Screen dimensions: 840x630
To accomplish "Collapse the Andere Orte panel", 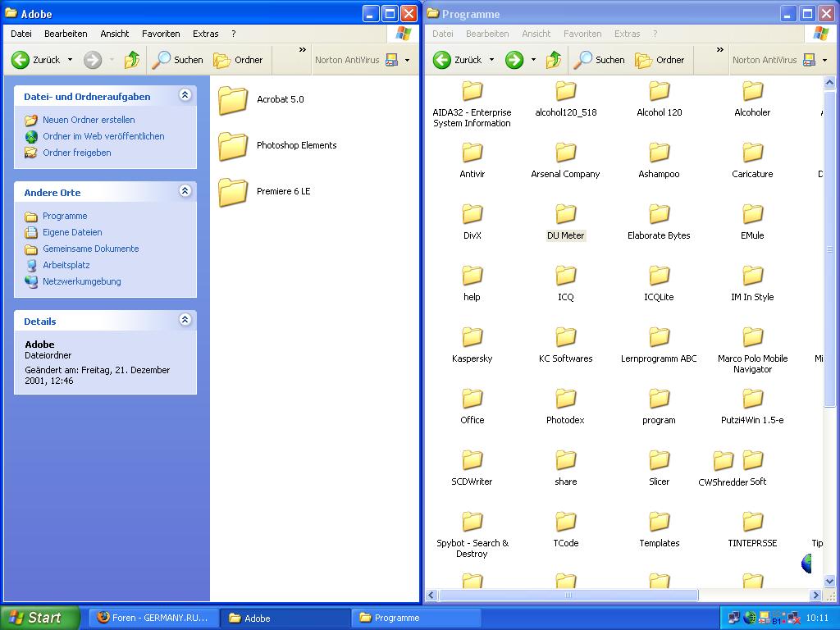I will (x=185, y=191).
